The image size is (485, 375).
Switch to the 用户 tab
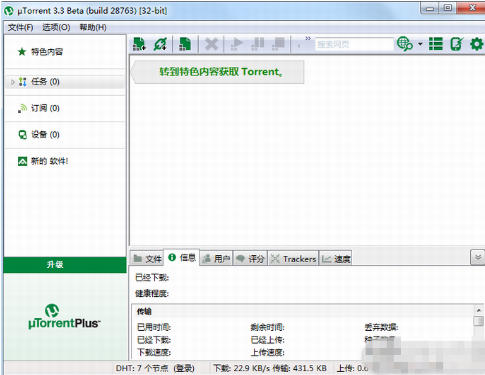[216, 259]
